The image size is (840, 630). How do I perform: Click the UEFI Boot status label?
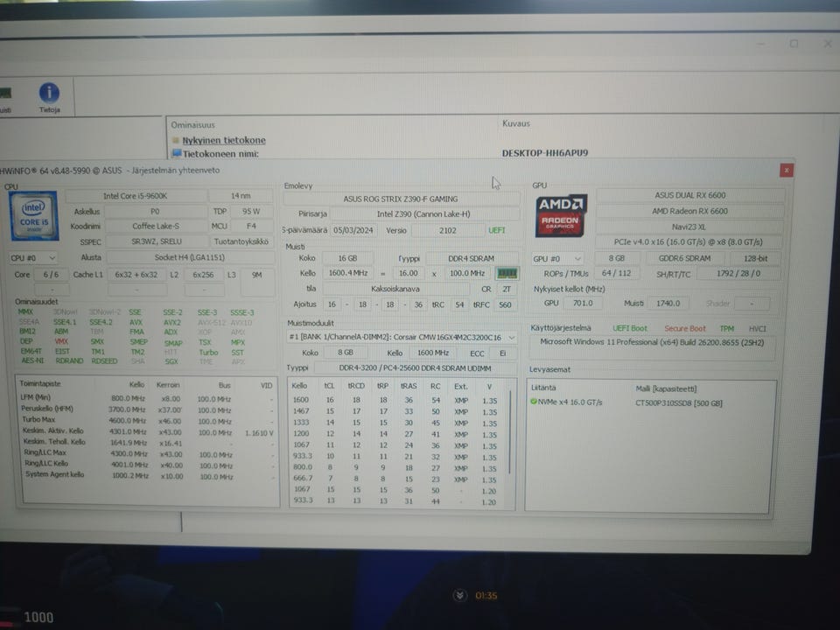pyautogui.click(x=630, y=328)
